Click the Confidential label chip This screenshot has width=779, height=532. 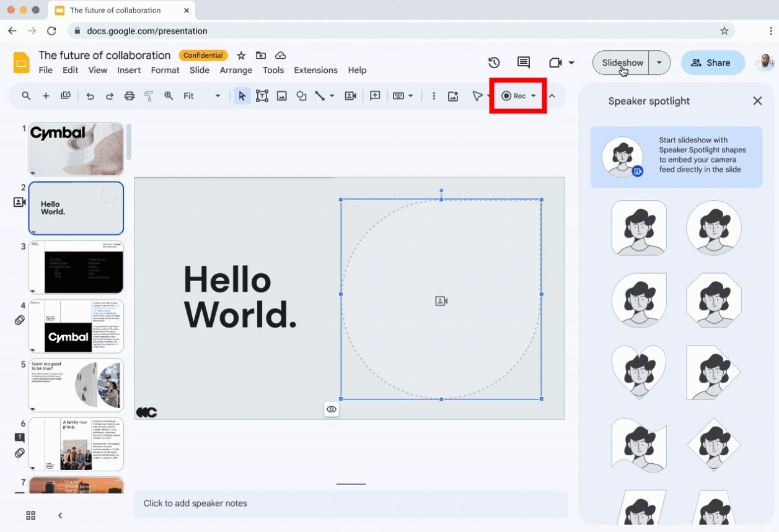[203, 56]
